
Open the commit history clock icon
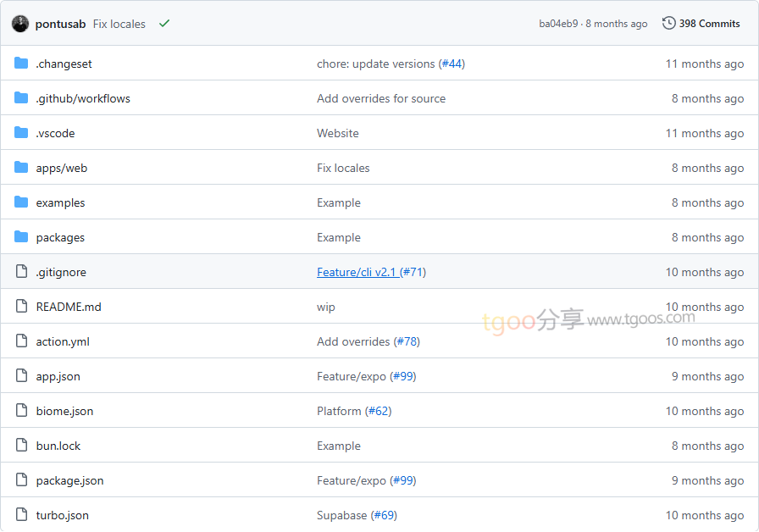669,24
